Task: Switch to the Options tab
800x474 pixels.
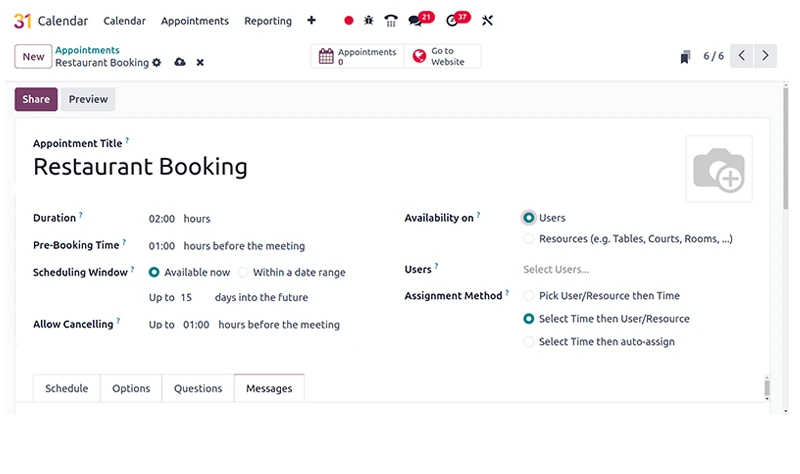Action: (131, 388)
